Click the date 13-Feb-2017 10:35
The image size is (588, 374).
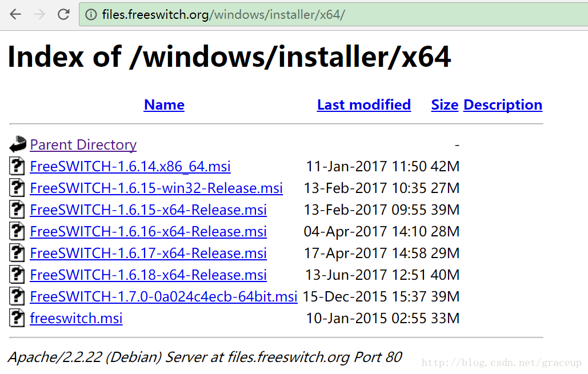[365, 188]
